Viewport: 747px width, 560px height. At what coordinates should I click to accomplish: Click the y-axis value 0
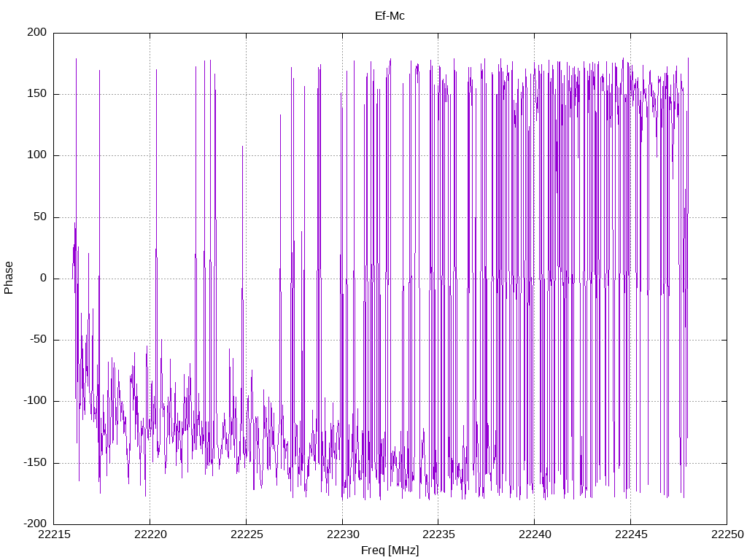(44, 279)
